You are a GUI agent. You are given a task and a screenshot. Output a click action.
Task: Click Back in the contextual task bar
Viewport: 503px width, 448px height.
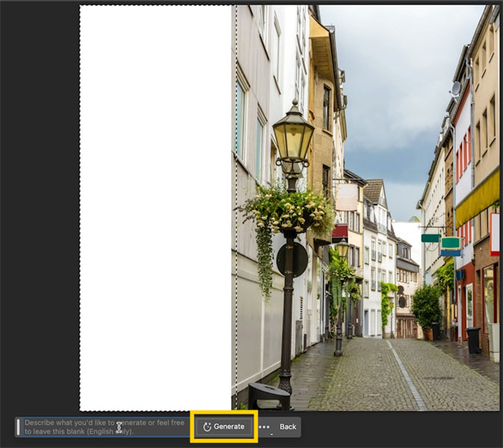coord(288,427)
